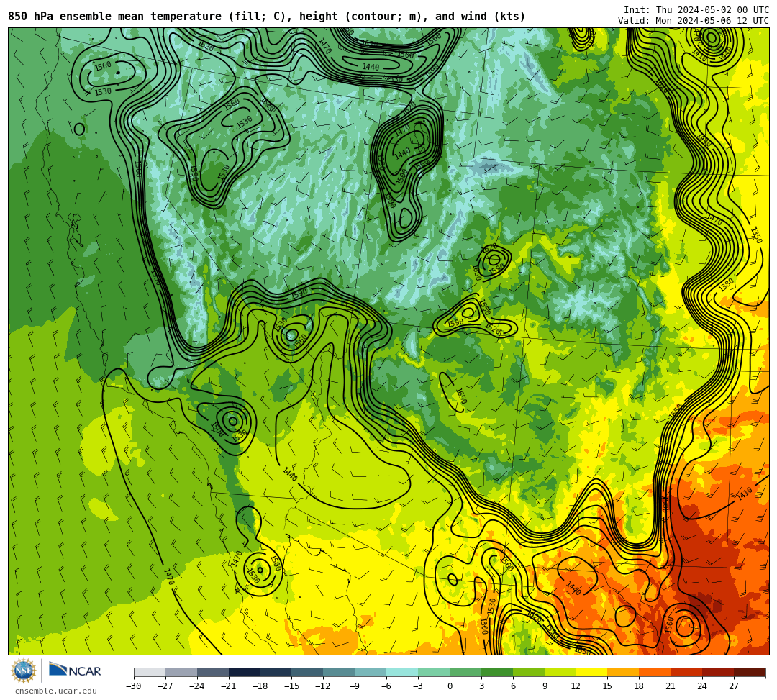Pick the 18 to 21 orange swatch

[x=655, y=672]
